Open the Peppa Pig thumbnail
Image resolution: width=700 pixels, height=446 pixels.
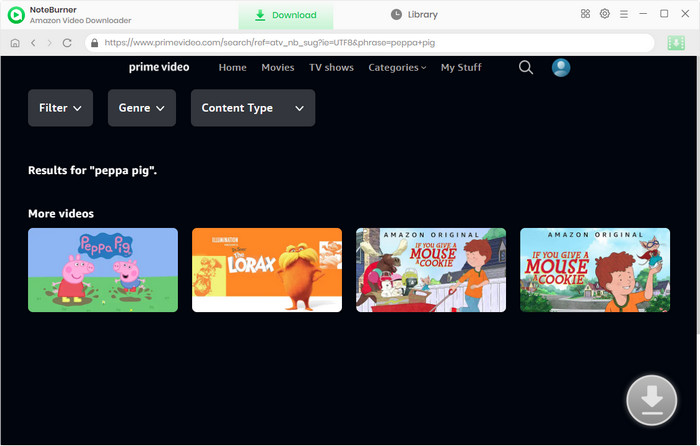(x=103, y=270)
